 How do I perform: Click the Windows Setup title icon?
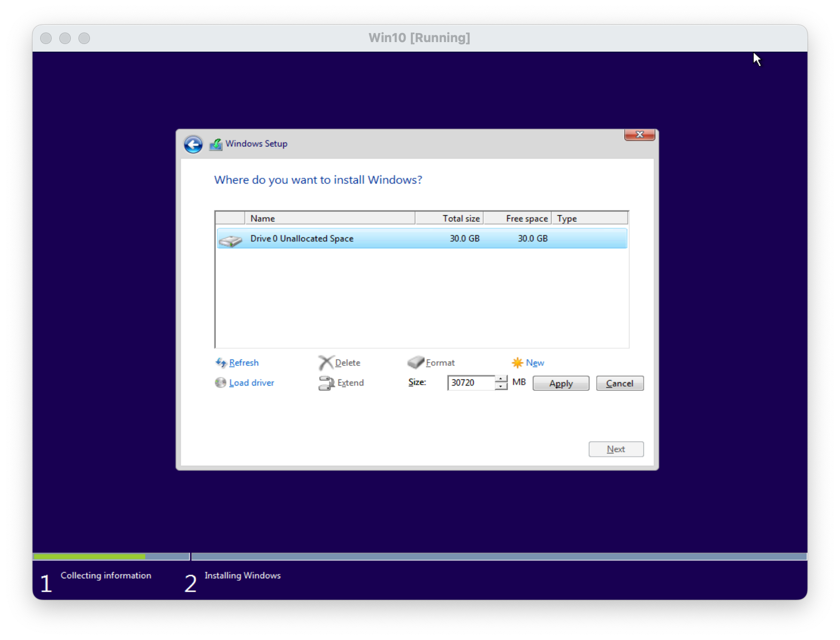[216, 144]
